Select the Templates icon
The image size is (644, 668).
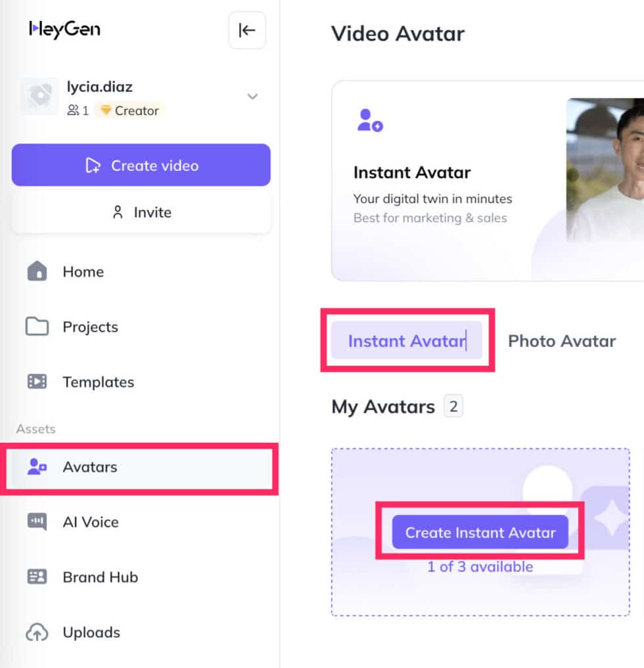(37, 382)
